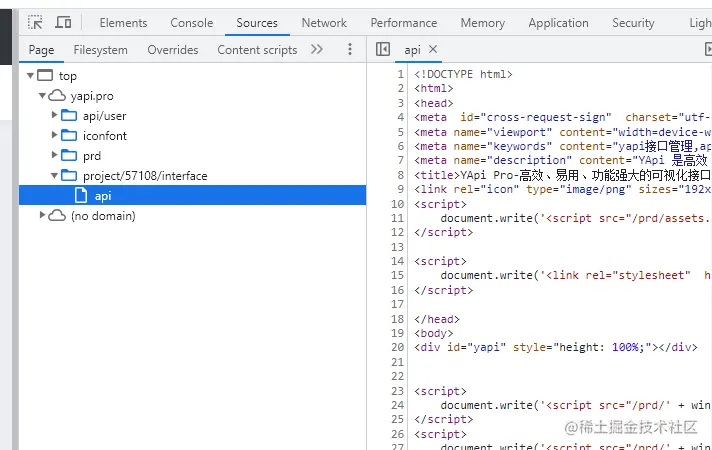The image size is (712, 450).
Task: Open the three-dot navigator options menu
Action: (350, 49)
